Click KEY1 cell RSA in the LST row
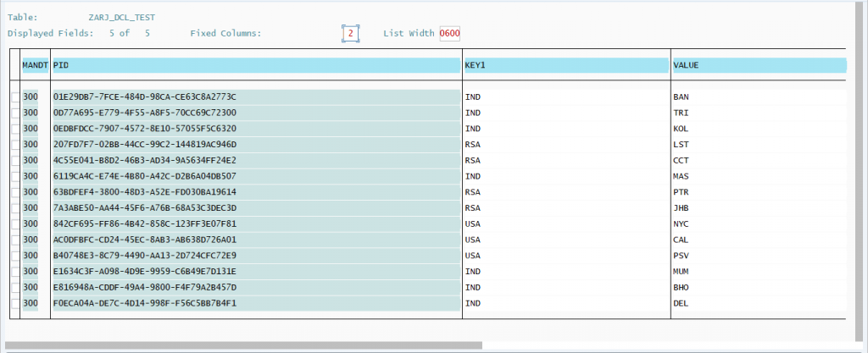This screenshot has width=868, height=353. coord(566,145)
